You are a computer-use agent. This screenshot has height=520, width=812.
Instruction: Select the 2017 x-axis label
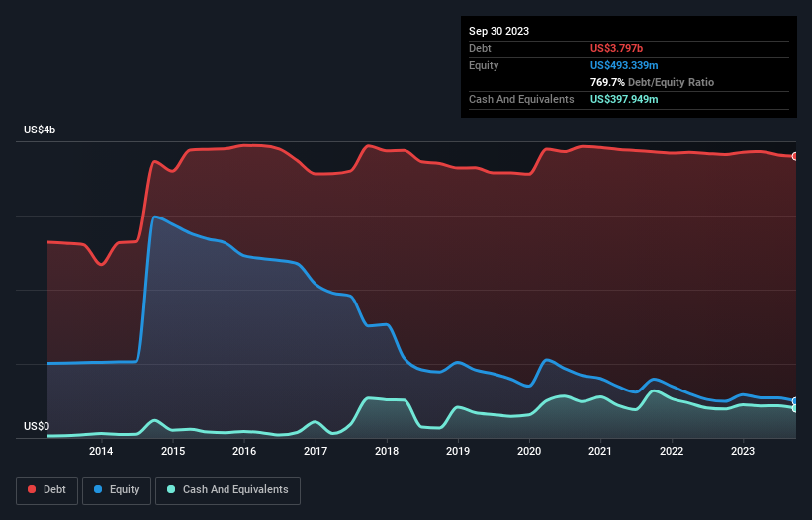(x=316, y=451)
